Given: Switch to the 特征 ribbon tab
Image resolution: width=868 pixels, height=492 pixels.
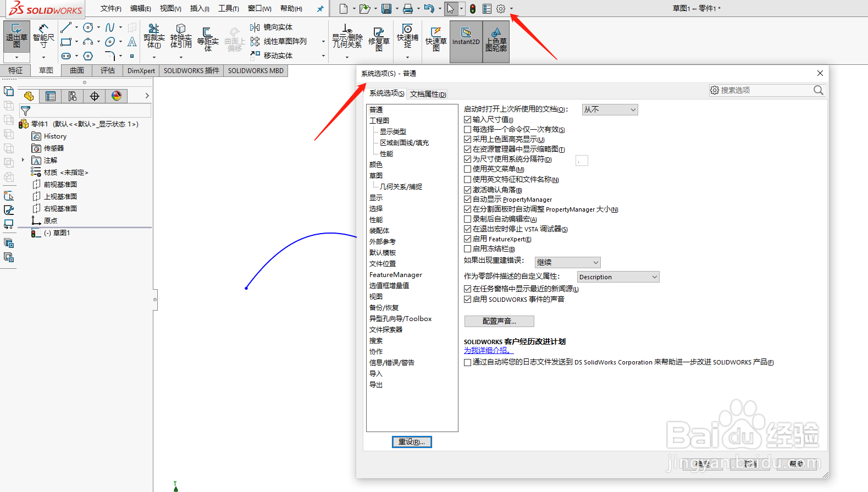Looking at the screenshot, I should pyautogui.click(x=15, y=70).
